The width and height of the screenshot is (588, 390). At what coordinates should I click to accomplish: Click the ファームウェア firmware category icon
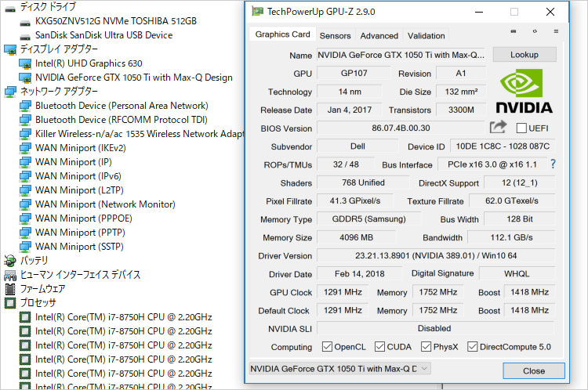click(9, 289)
